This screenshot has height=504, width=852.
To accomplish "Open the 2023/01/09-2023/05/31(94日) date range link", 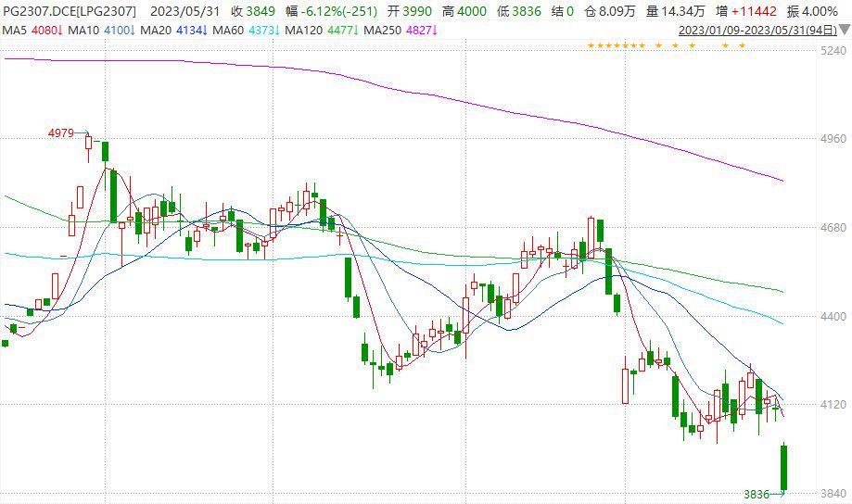I will click(x=758, y=31).
